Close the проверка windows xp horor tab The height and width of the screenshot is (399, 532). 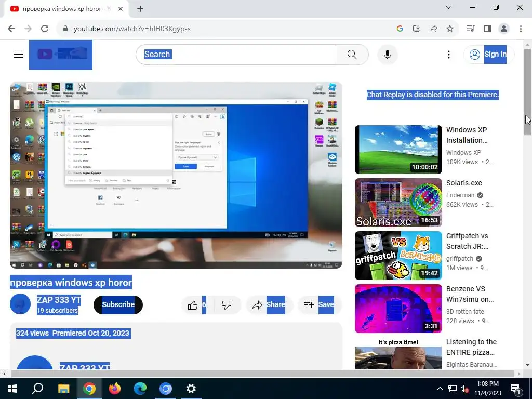pos(120,9)
